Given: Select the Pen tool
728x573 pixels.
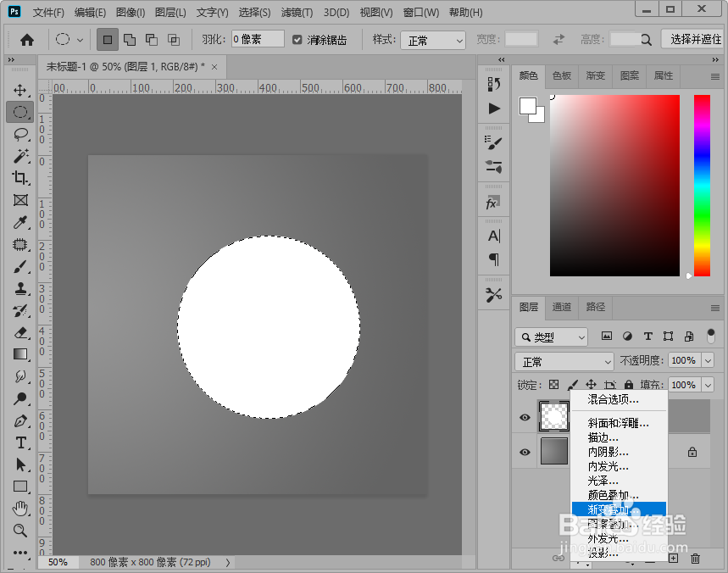Looking at the screenshot, I should [20, 421].
